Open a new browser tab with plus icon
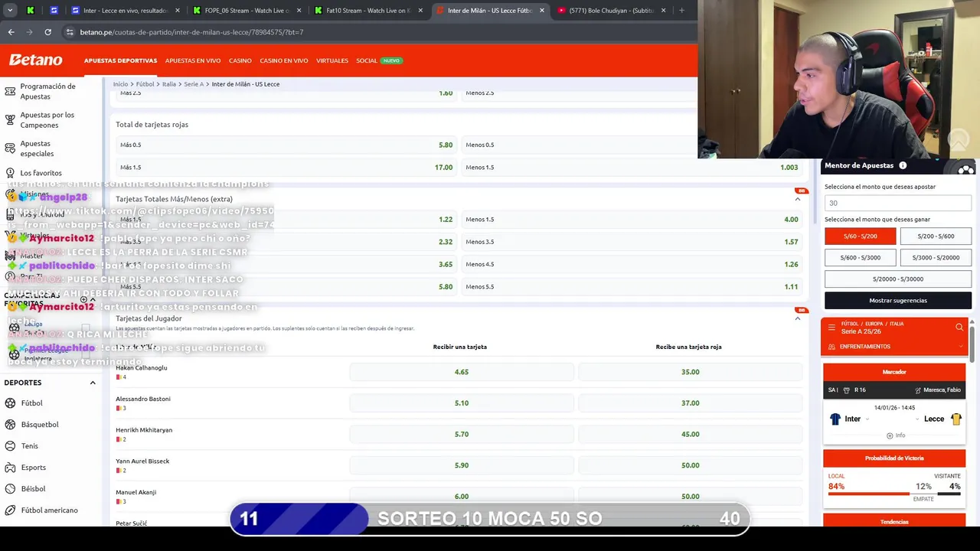Viewport: 980px width, 551px height. (681, 11)
